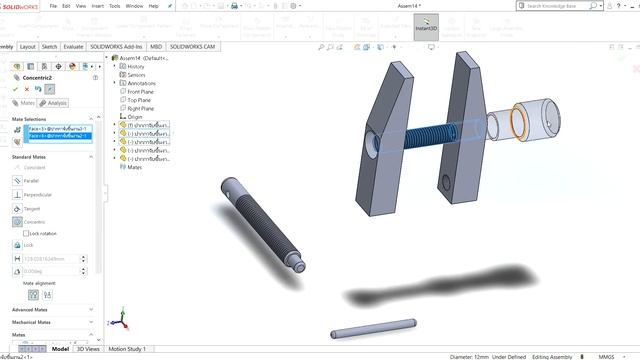Switch to the Sketch ribbon tab
This screenshot has height=360, width=640.
click(x=49, y=47)
